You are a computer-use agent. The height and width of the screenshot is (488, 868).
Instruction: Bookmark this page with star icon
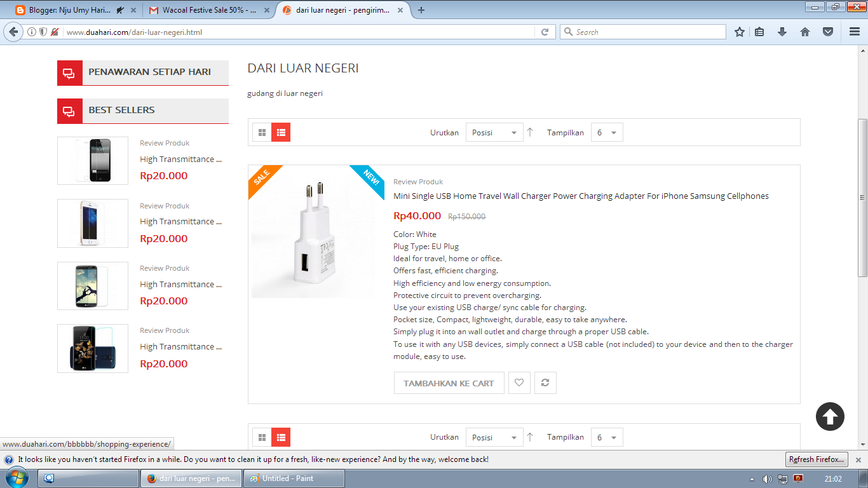(740, 32)
